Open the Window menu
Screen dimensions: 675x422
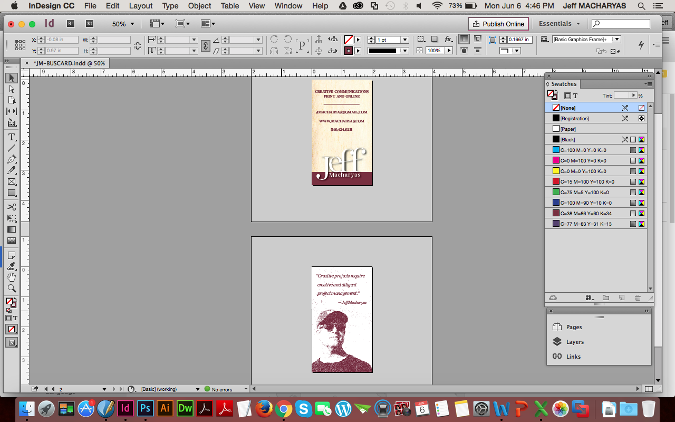click(288, 6)
